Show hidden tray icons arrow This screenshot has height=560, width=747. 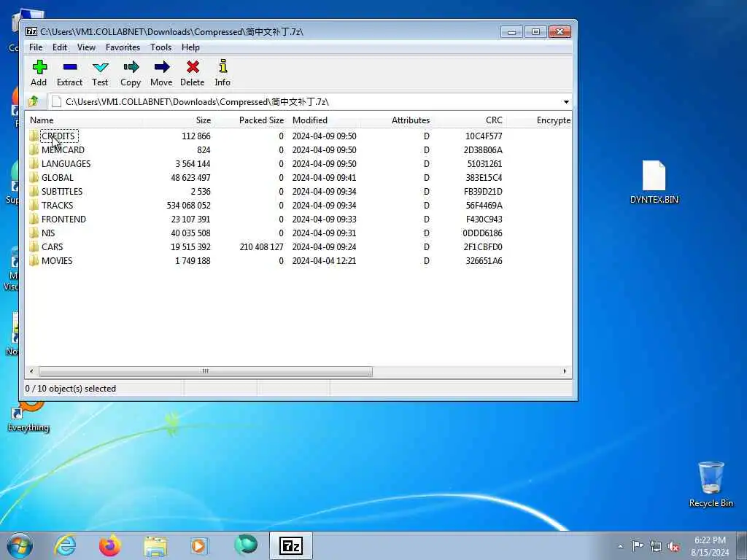[620, 546]
